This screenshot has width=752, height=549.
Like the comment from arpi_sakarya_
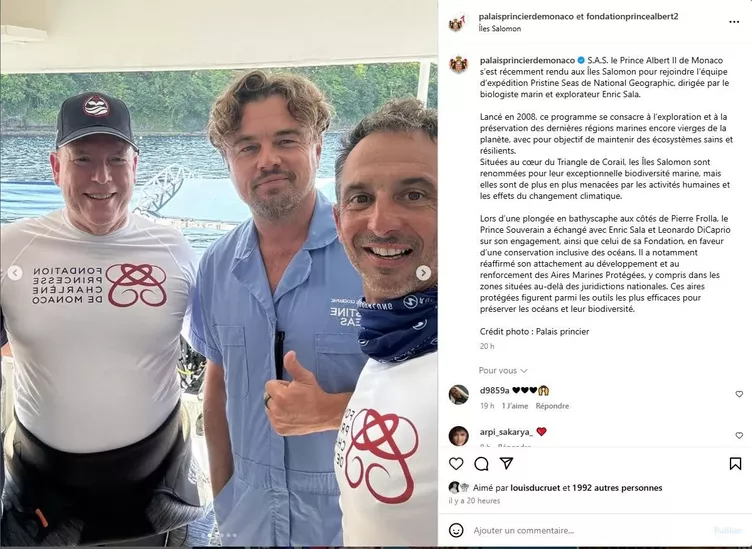point(739,435)
